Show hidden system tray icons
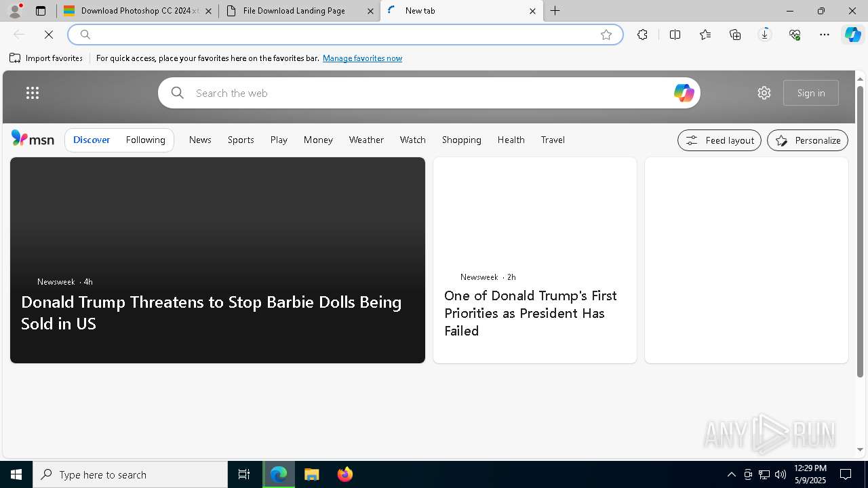This screenshot has width=868, height=488. [732, 474]
